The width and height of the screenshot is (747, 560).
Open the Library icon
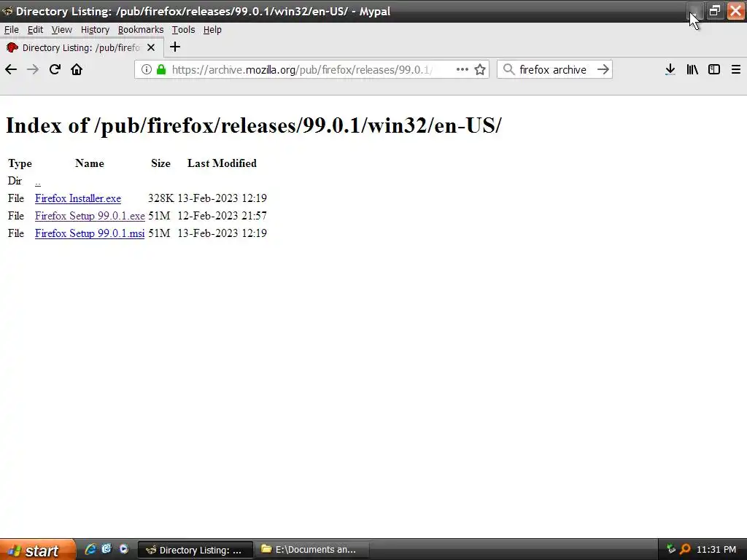[x=692, y=69]
